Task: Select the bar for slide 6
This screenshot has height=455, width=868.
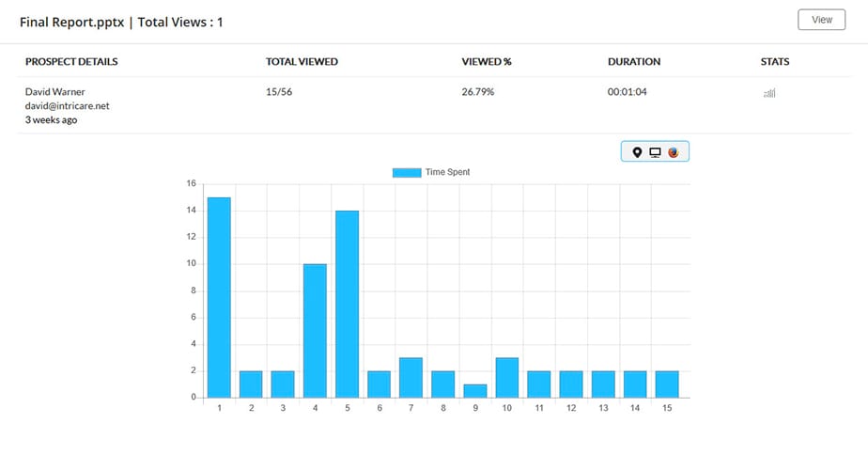Action: point(380,384)
